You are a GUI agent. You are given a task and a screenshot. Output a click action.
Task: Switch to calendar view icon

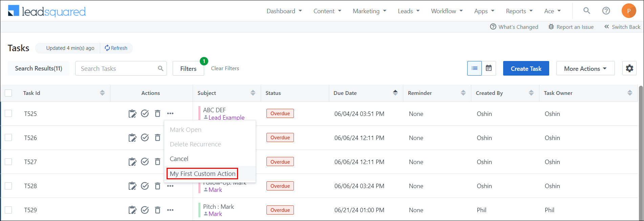(x=489, y=68)
